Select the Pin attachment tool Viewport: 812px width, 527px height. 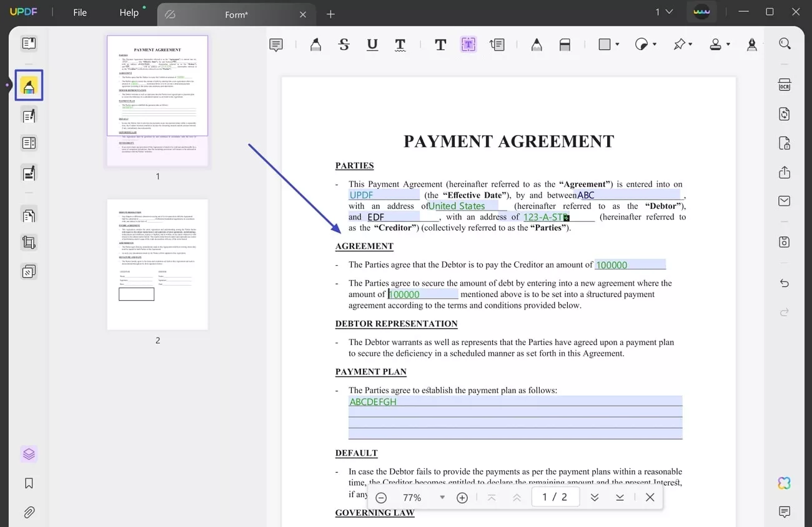point(679,44)
